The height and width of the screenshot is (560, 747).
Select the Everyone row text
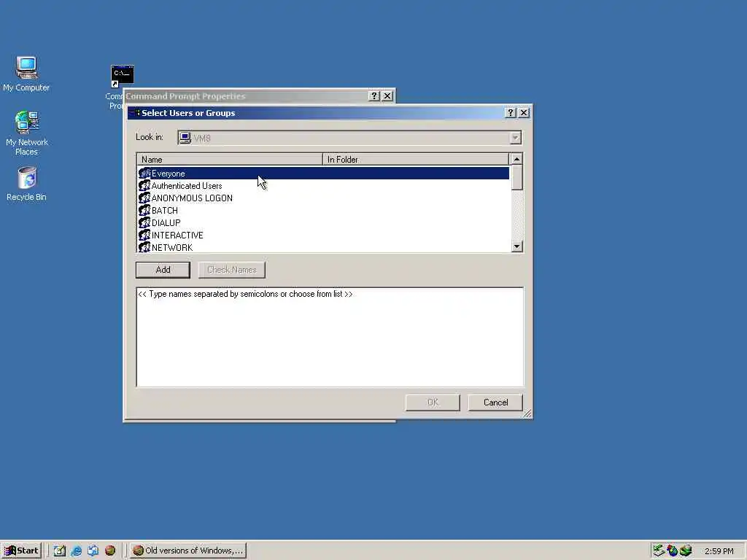click(169, 174)
